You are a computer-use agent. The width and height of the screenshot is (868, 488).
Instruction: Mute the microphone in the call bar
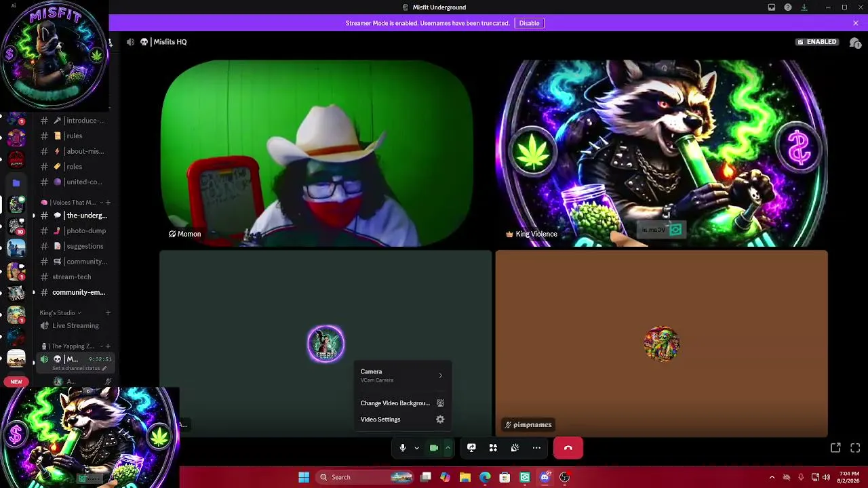coord(402,447)
